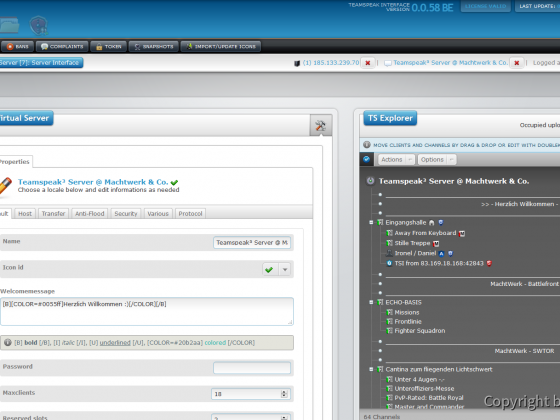Click the shield icon in header
560x420 pixels.
pyautogui.click(x=39, y=26)
